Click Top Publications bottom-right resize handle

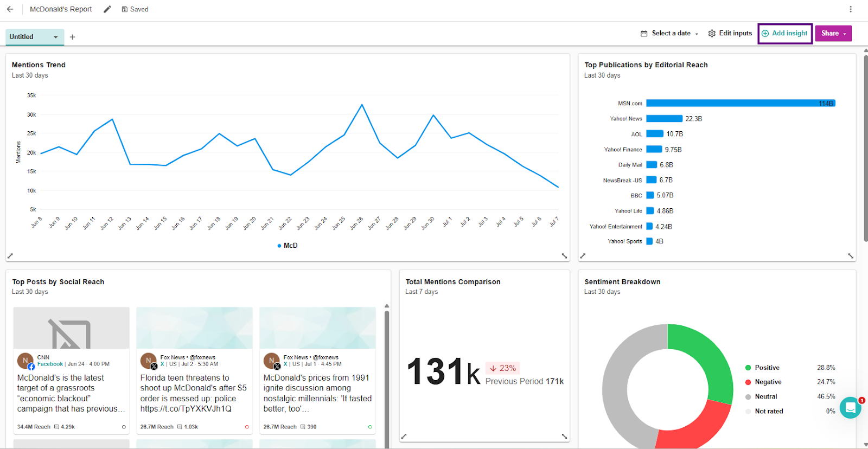pyautogui.click(x=851, y=255)
